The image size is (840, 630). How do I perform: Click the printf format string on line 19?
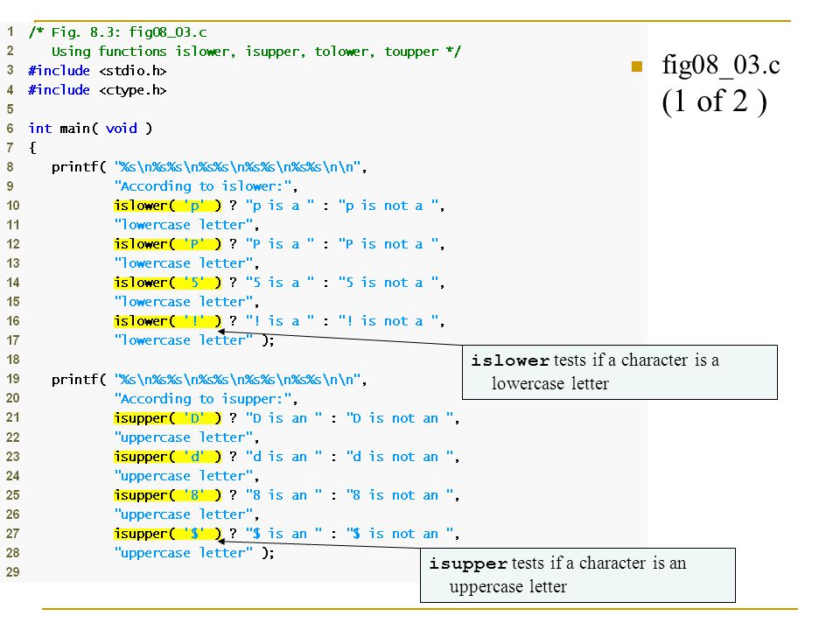(x=237, y=380)
